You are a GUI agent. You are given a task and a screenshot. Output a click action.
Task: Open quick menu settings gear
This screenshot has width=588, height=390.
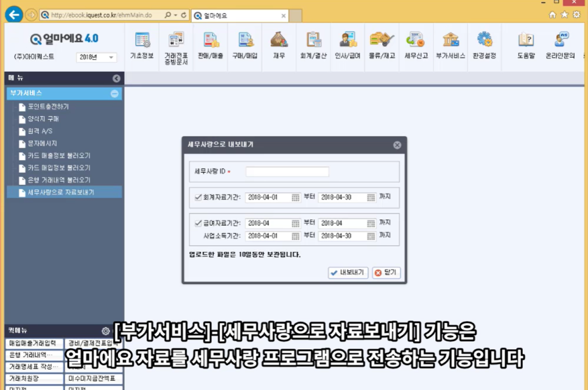click(x=106, y=331)
